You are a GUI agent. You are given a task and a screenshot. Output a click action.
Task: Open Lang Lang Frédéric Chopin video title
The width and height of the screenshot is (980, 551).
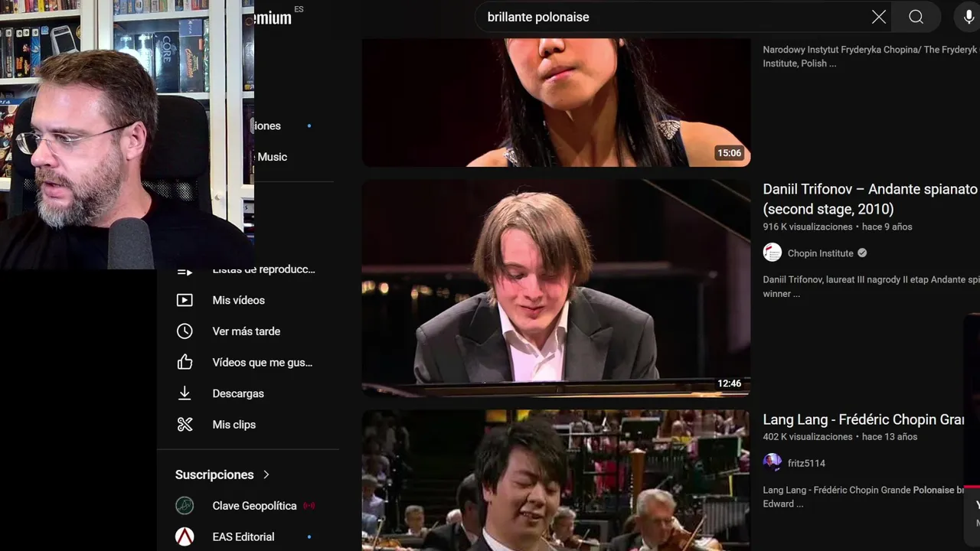click(x=864, y=419)
